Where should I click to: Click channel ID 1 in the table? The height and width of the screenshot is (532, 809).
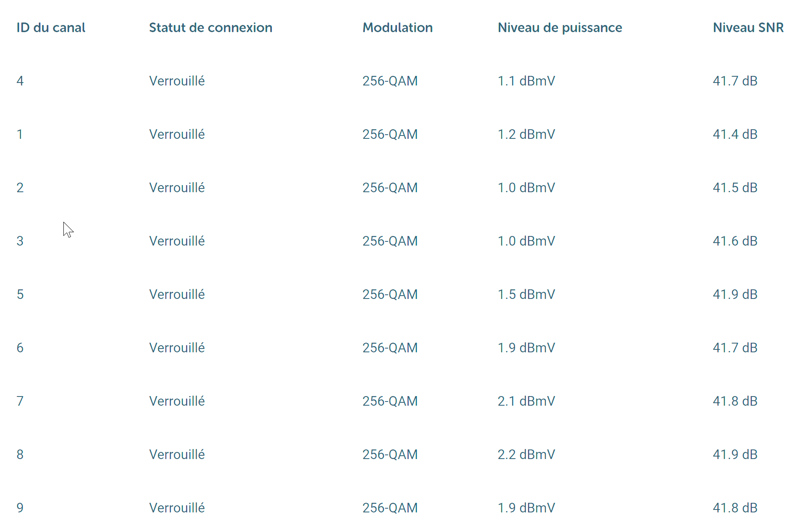pyautogui.click(x=20, y=134)
